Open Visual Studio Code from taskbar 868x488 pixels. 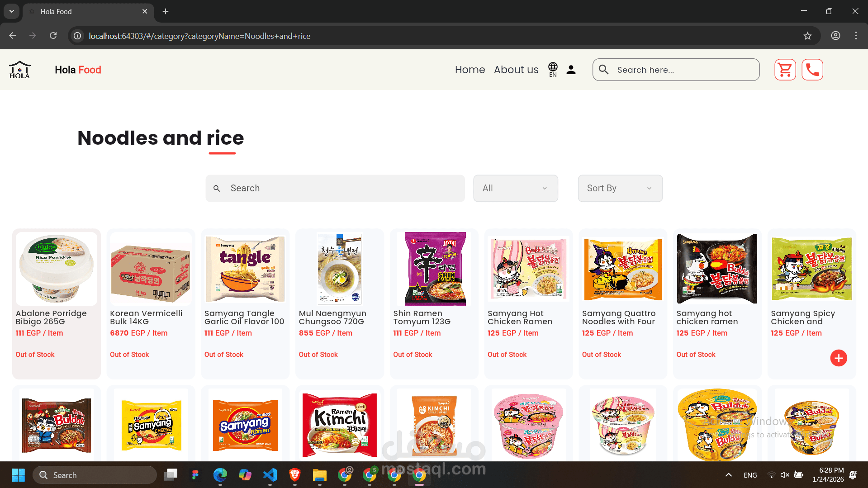click(270, 475)
